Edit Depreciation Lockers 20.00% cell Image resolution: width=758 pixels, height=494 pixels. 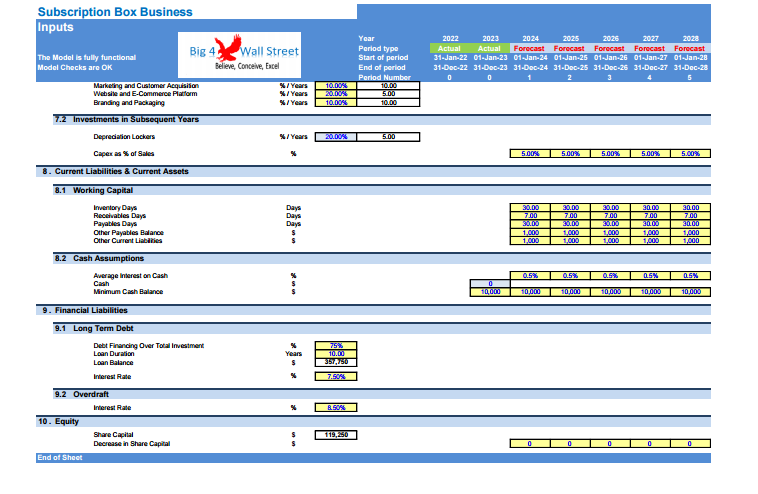pyautogui.click(x=336, y=137)
